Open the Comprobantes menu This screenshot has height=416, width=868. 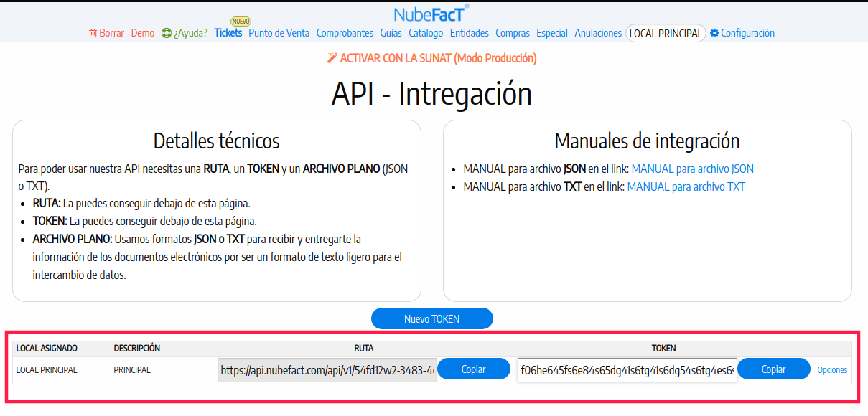(x=345, y=33)
